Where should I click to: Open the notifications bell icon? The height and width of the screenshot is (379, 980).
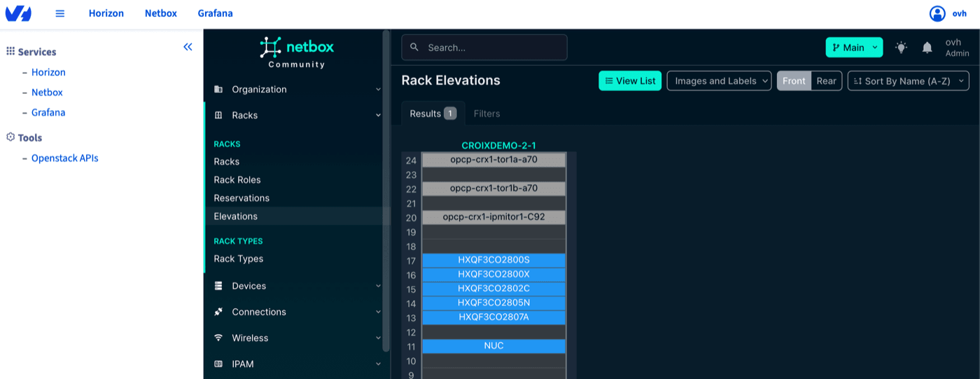coord(927,48)
